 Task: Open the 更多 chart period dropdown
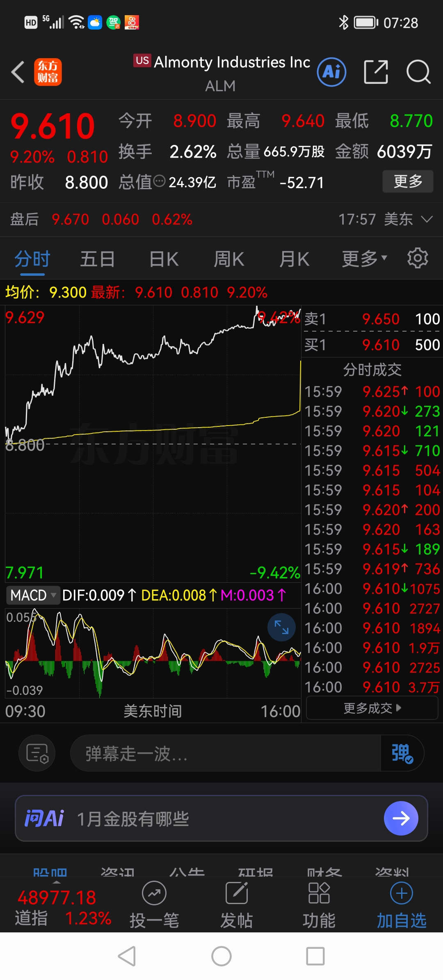coord(365,259)
